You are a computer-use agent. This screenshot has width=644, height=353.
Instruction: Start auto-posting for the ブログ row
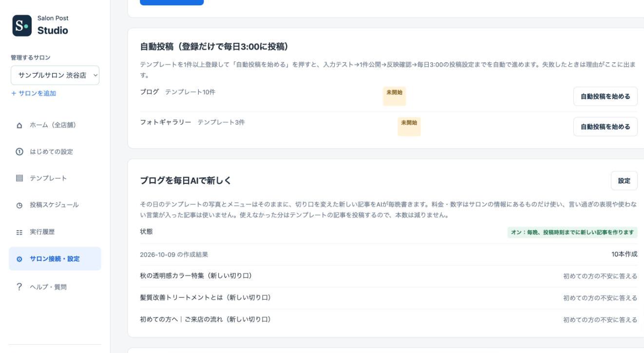tap(606, 97)
